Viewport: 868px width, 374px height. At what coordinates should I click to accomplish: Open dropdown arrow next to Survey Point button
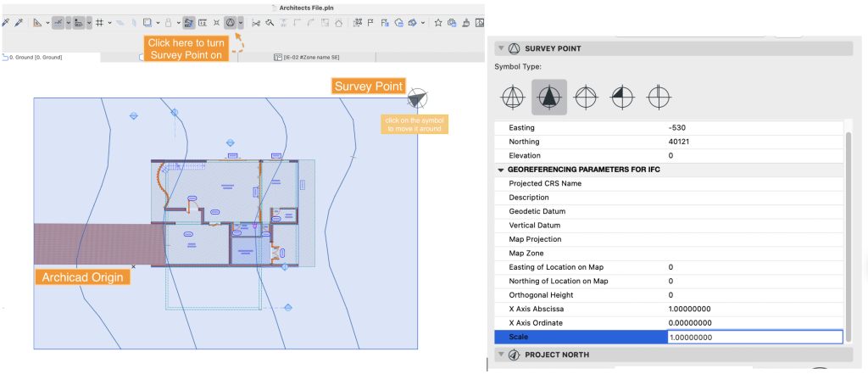[242, 22]
